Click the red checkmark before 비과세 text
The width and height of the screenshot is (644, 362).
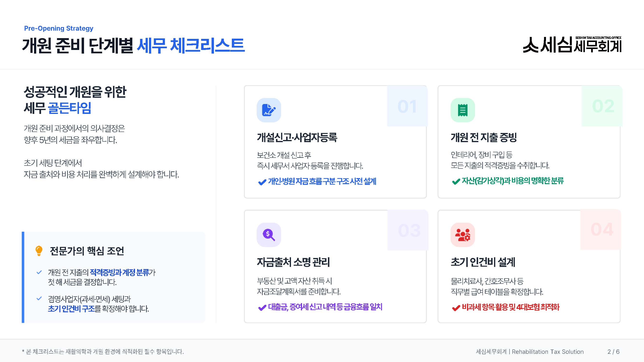[x=456, y=308]
